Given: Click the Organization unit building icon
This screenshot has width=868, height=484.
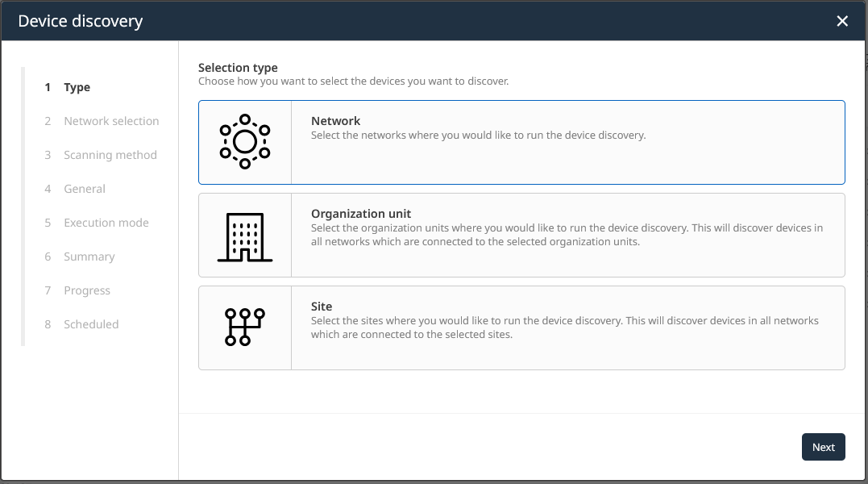Looking at the screenshot, I should pyautogui.click(x=245, y=236).
